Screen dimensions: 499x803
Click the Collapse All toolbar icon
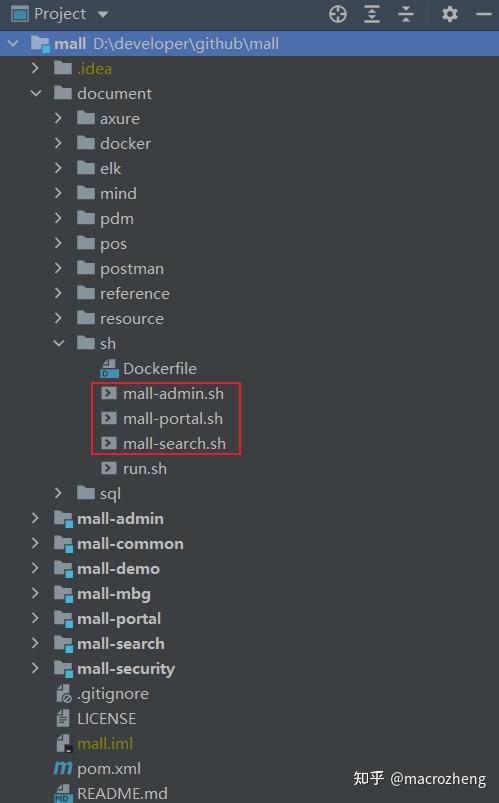pyautogui.click(x=406, y=14)
